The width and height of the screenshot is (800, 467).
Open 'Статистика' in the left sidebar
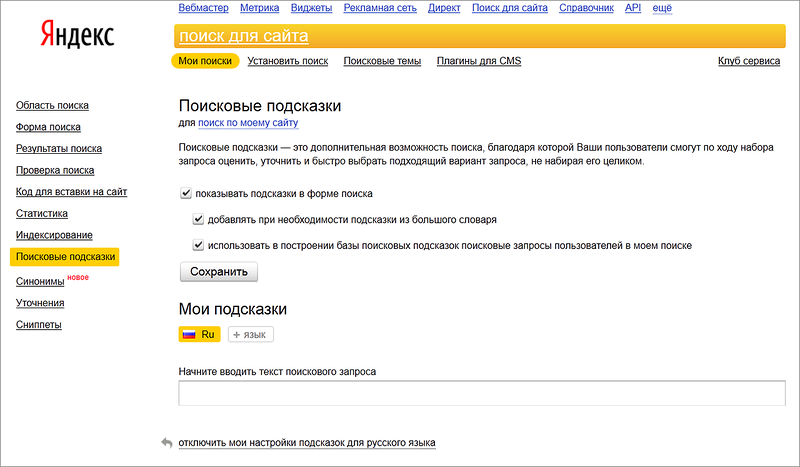(42, 213)
